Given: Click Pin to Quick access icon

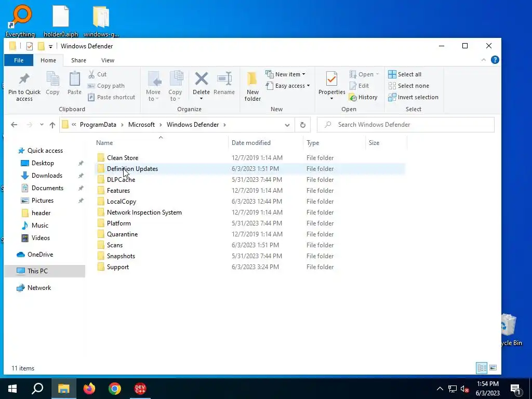Looking at the screenshot, I should (x=24, y=79).
